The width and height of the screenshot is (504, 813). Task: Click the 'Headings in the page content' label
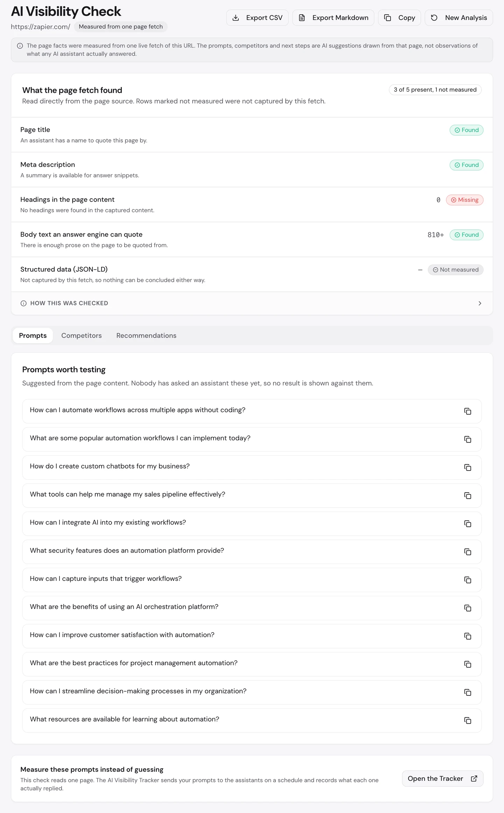(68, 200)
